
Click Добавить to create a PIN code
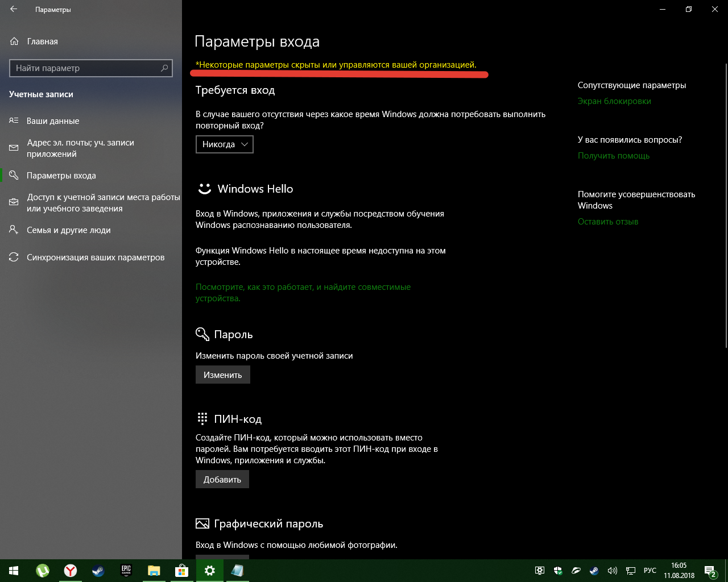click(x=222, y=480)
